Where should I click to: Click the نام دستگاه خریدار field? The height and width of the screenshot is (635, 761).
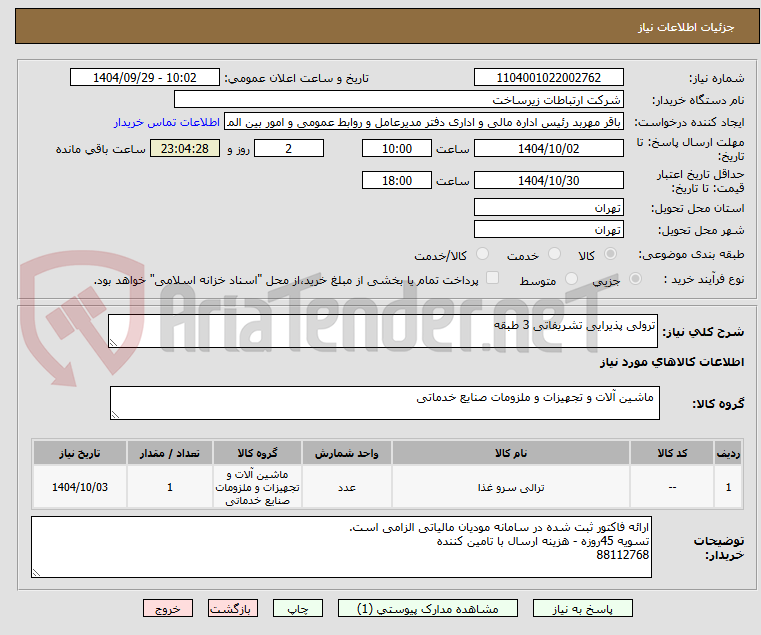(398, 100)
